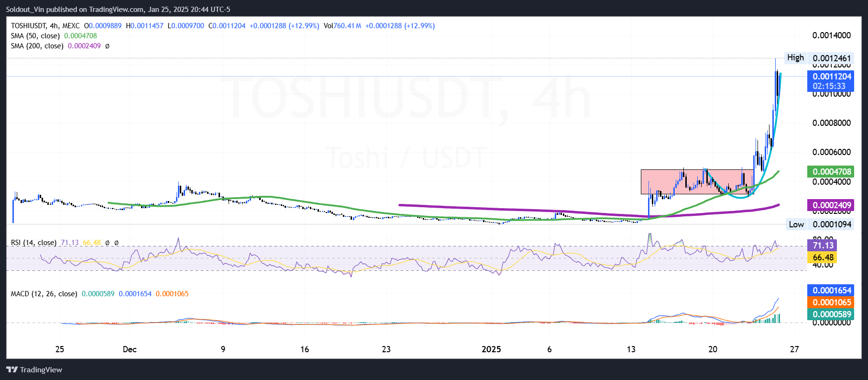The height and width of the screenshot is (380, 868).
Task: Click the RSI legend value 71.13
Action: tap(69, 243)
